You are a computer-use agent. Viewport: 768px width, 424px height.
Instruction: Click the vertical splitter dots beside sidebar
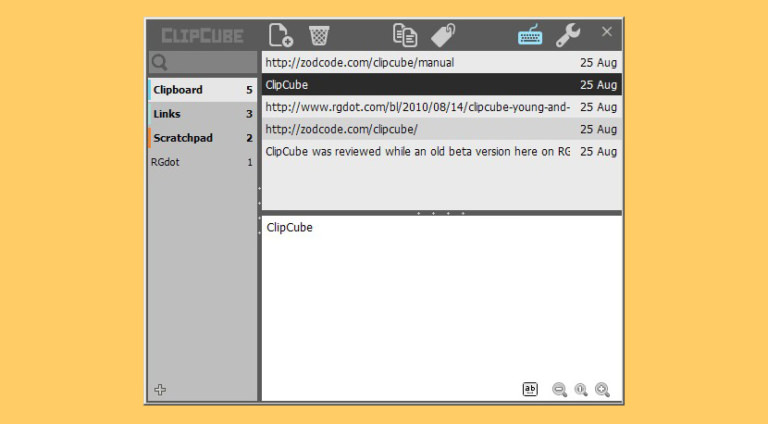[x=260, y=211]
